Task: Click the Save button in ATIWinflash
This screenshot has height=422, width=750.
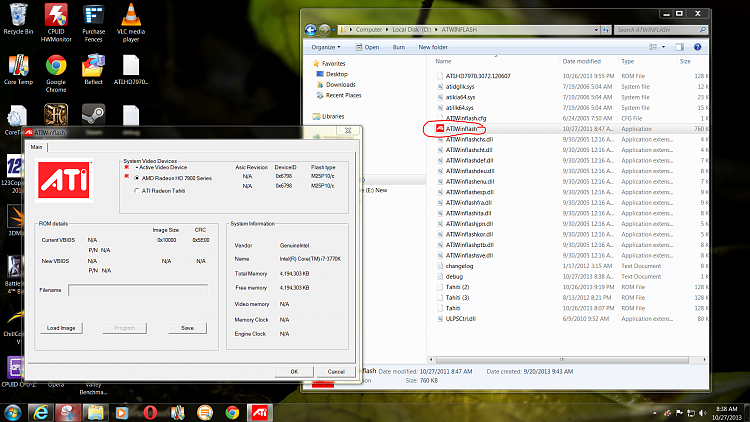Action: click(187, 328)
